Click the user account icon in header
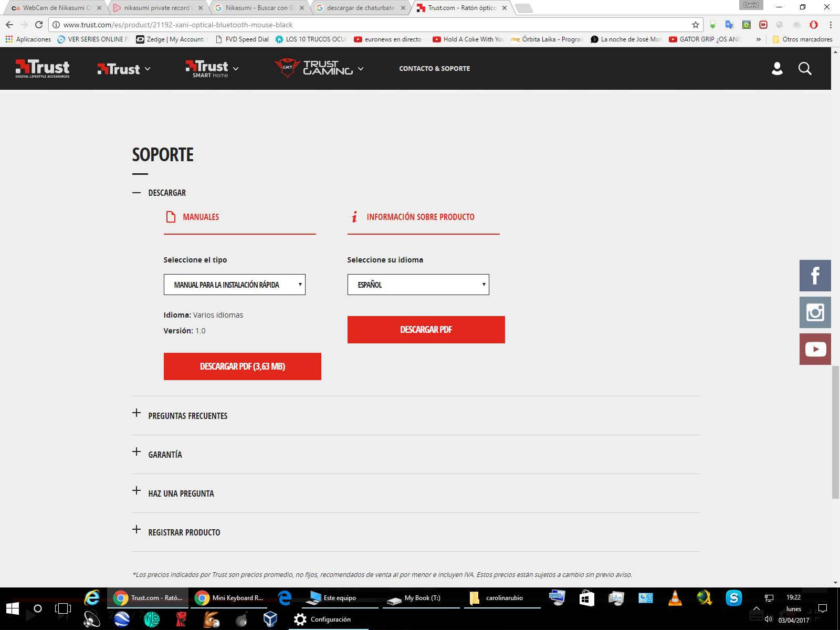Image resolution: width=840 pixels, height=630 pixels. 777,69
